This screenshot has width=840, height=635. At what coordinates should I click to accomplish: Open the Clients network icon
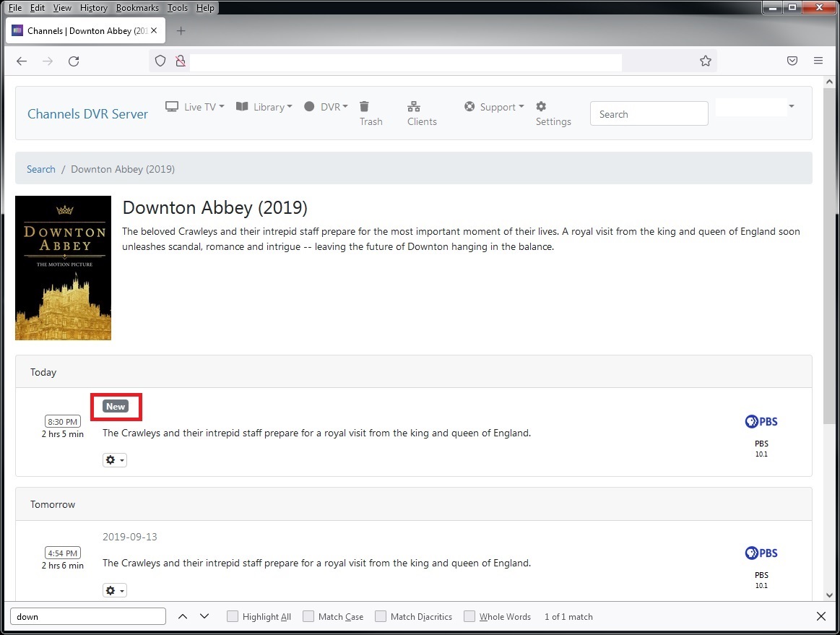(414, 107)
